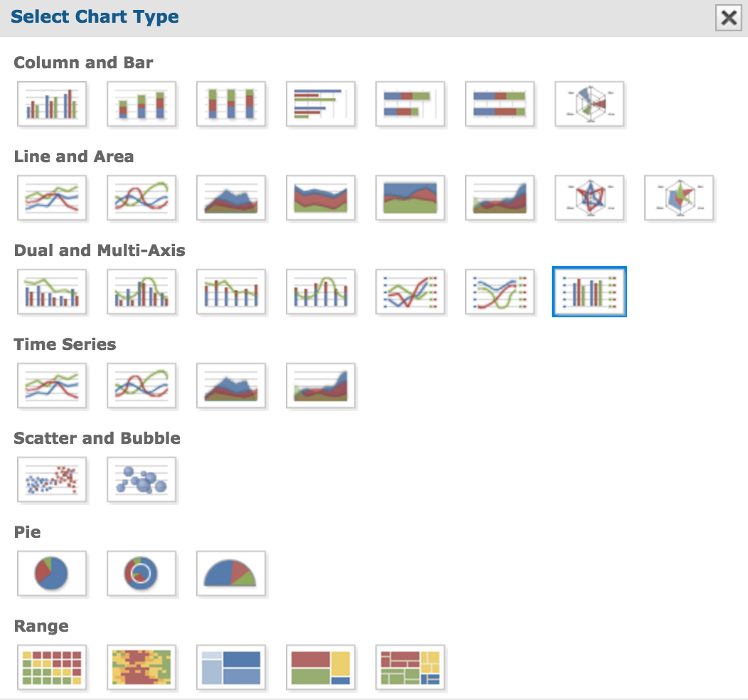Choose the stacked column chart icon
Image resolution: width=748 pixels, height=700 pixels.
tap(141, 104)
